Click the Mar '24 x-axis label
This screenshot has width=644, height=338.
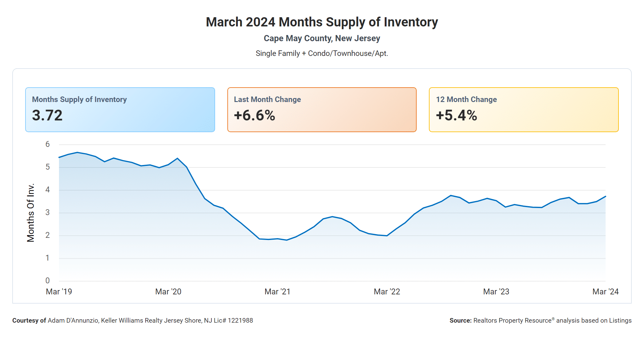605,292
